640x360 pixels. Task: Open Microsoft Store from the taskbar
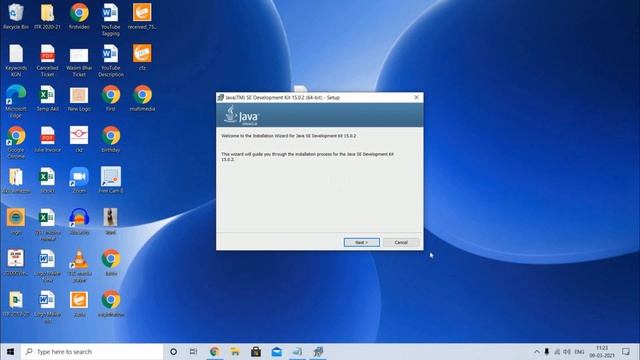256,351
